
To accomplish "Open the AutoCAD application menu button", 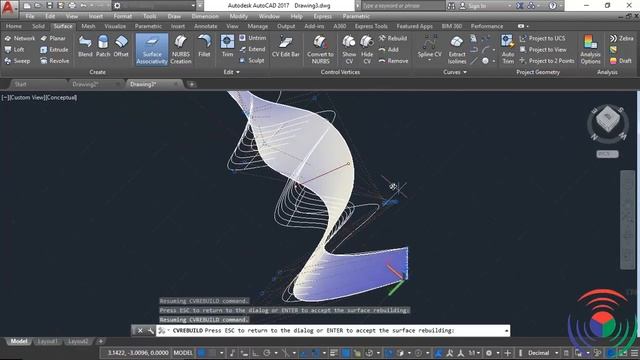I will 8,8.
